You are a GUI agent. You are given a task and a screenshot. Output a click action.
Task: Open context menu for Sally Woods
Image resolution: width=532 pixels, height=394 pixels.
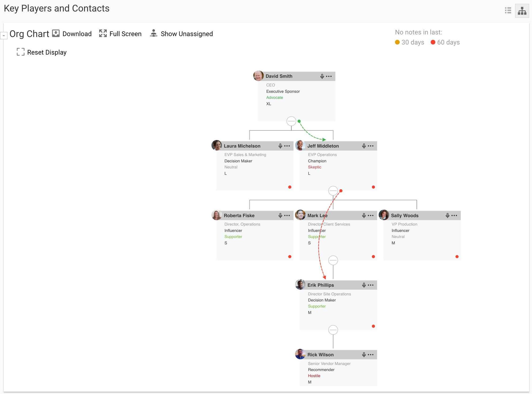pyautogui.click(x=455, y=215)
